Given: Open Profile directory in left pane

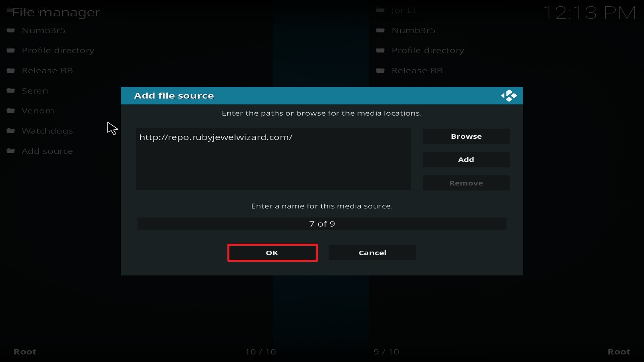Looking at the screenshot, I should coord(58,51).
